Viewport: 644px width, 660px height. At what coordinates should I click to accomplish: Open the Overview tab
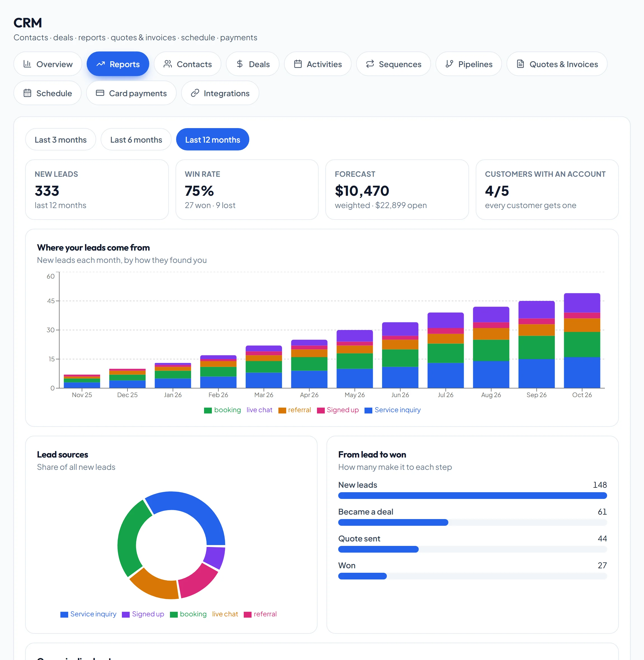point(48,64)
